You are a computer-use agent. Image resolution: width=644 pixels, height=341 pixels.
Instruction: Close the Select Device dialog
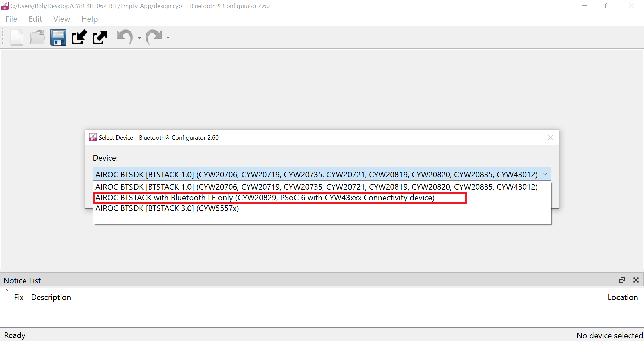[550, 137]
